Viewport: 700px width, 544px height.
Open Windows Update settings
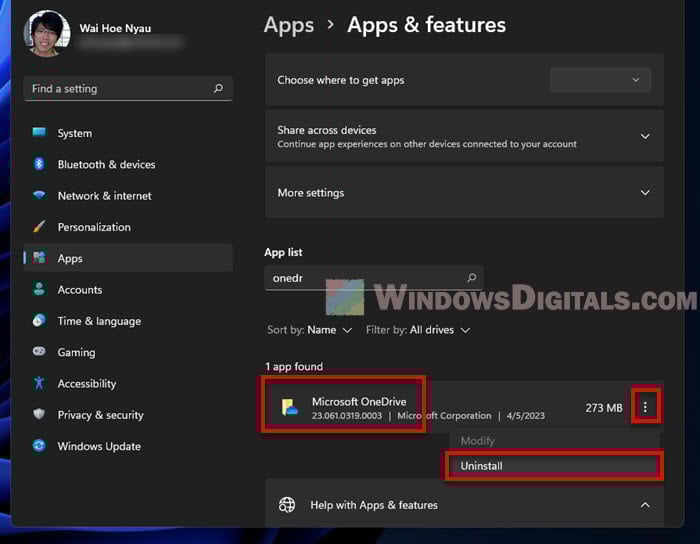pos(128,446)
